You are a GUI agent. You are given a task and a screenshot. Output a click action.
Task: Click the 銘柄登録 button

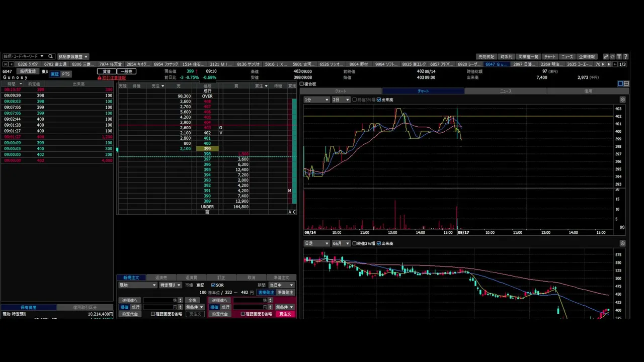click(x=28, y=71)
